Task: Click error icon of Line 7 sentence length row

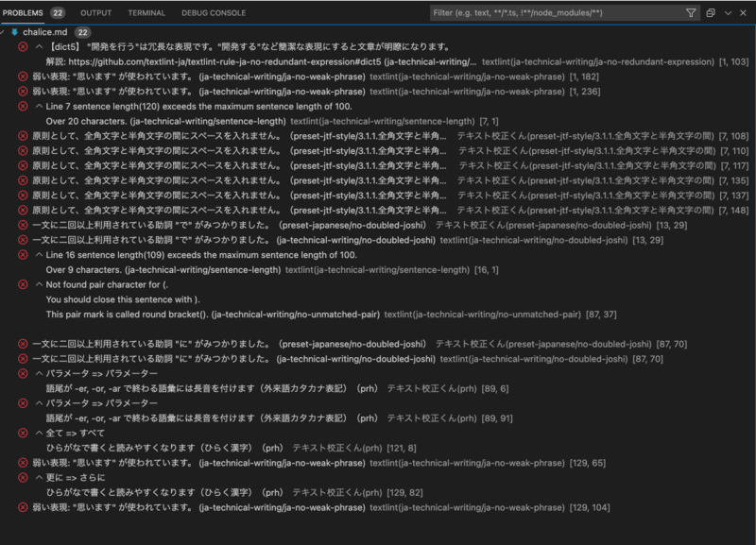Action: tap(23, 106)
